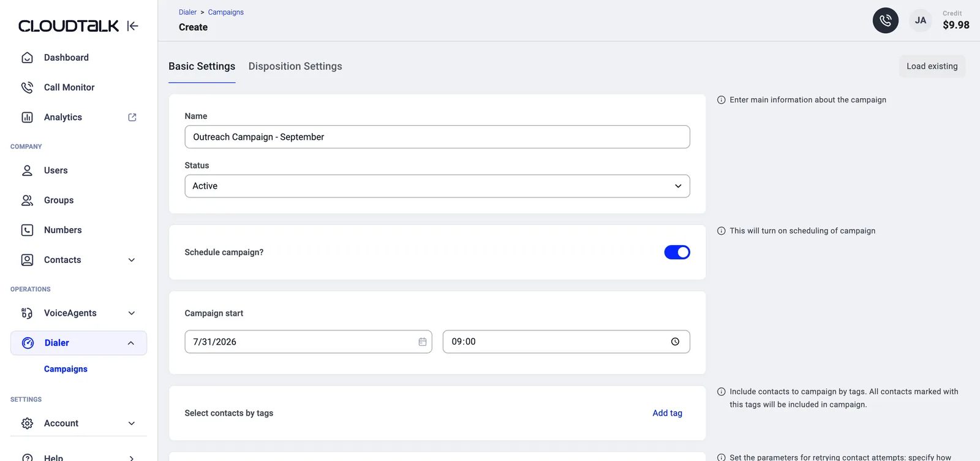980x461 pixels.
Task: Click the campaign Name input field
Action: point(437,137)
